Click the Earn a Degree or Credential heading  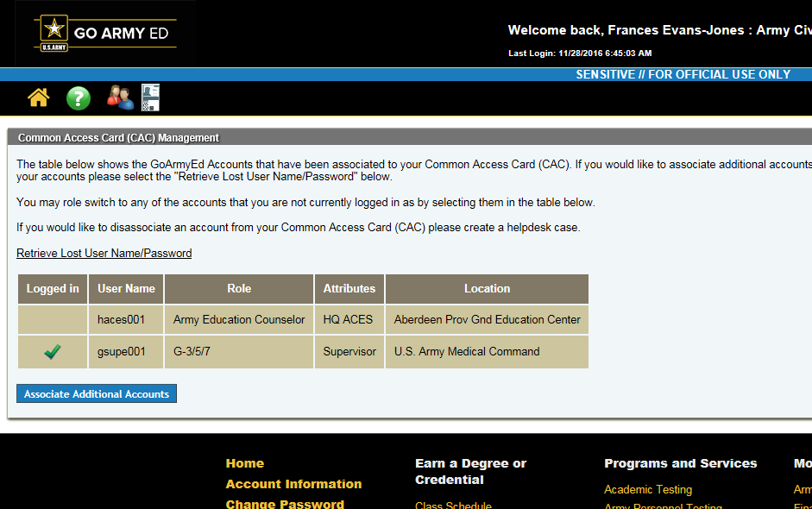471,472
